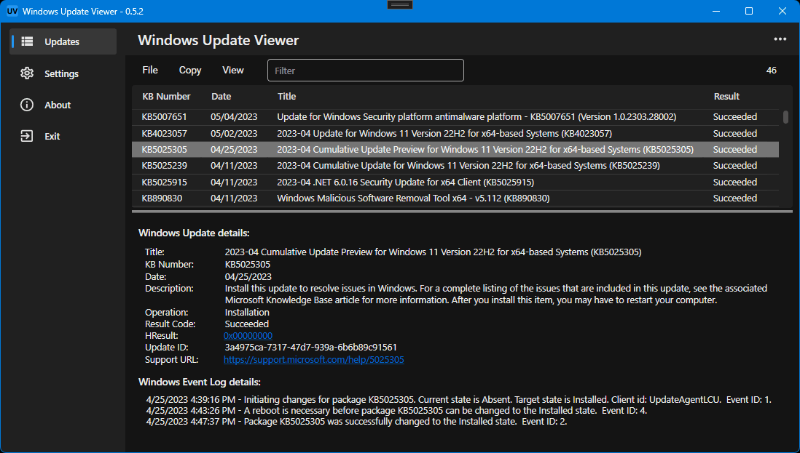This screenshot has width=800, height=453.
Task: Click the .NET 6.0.16 Security Update title
Action: click(406, 182)
